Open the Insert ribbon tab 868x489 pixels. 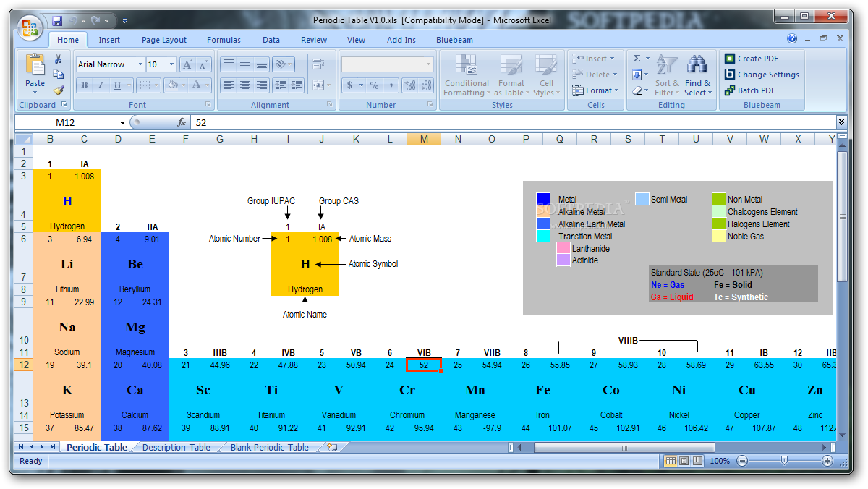click(x=109, y=40)
